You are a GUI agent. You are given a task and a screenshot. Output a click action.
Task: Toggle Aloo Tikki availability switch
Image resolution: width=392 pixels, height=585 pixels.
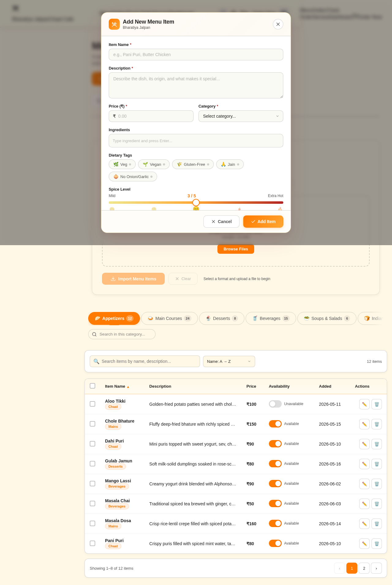pos(275,404)
